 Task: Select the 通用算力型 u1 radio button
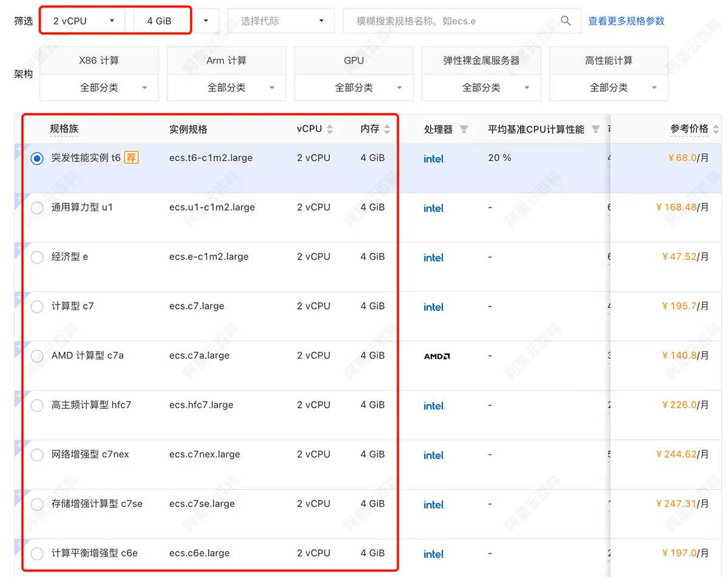[x=36, y=208]
